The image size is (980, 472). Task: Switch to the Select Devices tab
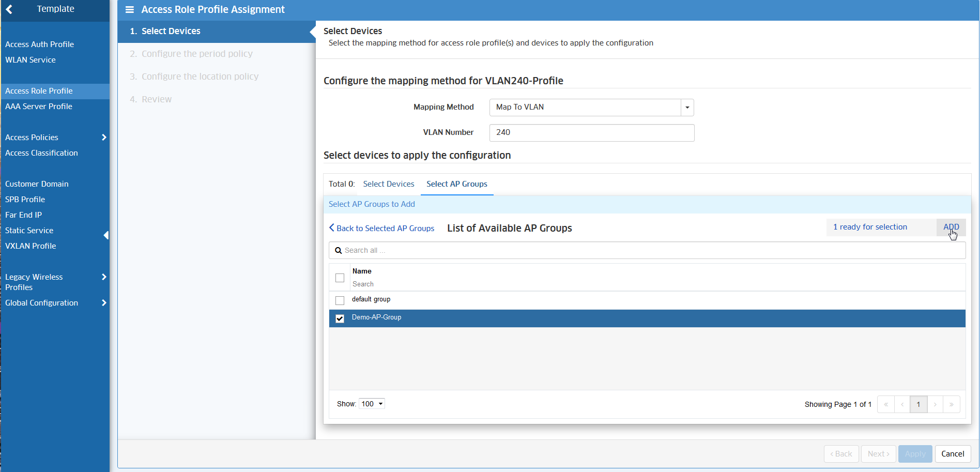point(388,184)
